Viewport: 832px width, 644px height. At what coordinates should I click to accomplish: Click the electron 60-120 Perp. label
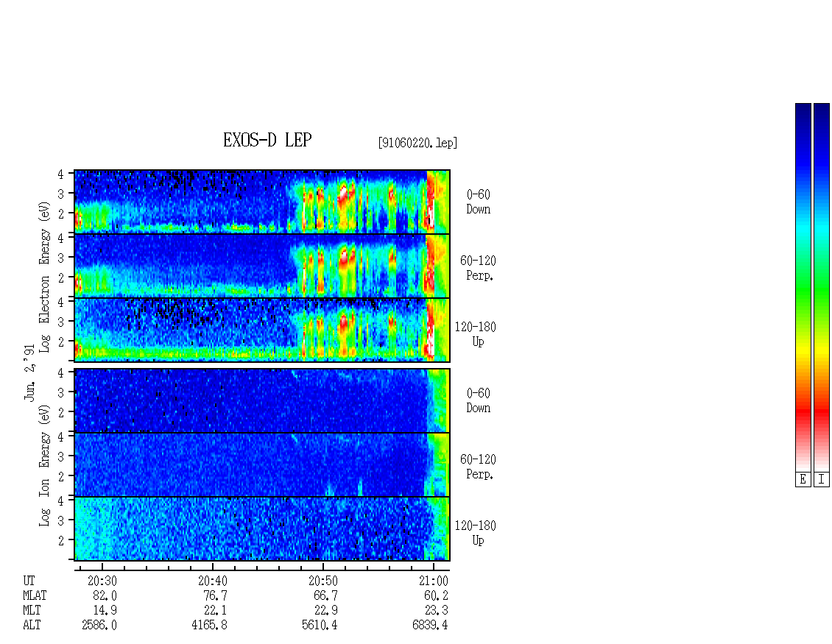478,268
